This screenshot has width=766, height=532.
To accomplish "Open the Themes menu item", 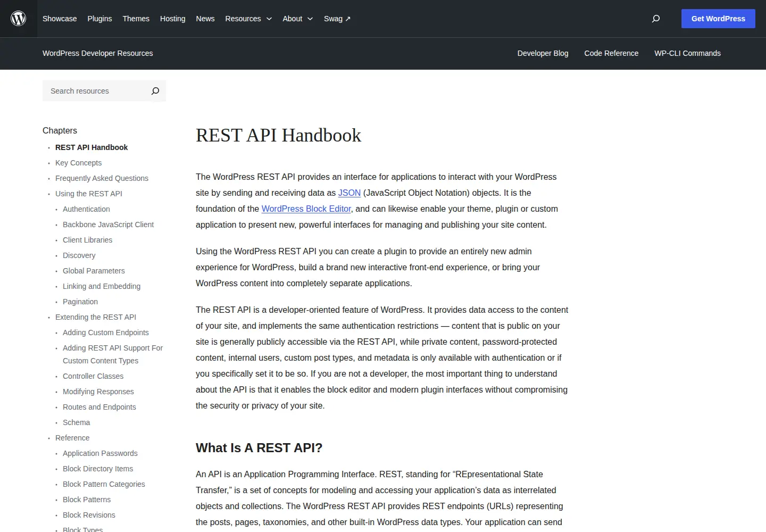I will pyautogui.click(x=136, y=19).
